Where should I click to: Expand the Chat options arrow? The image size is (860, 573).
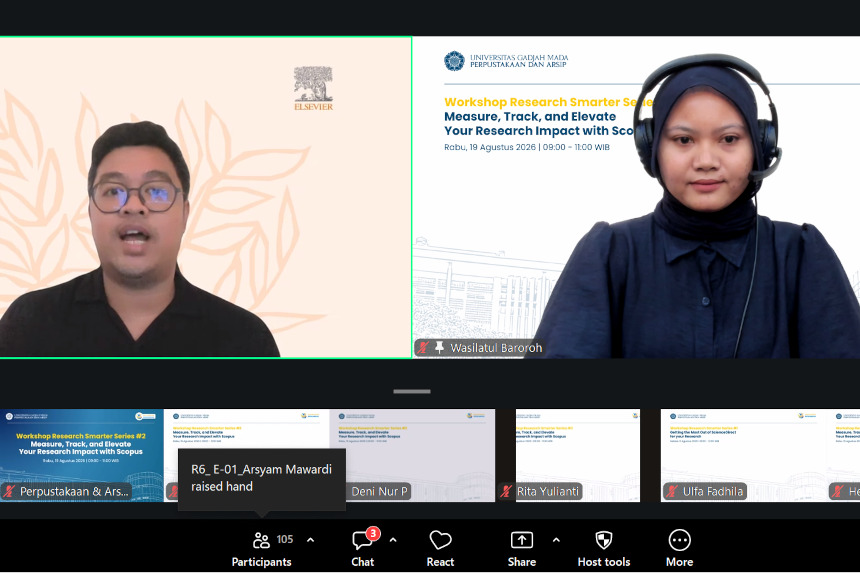(x=393, y=540)
